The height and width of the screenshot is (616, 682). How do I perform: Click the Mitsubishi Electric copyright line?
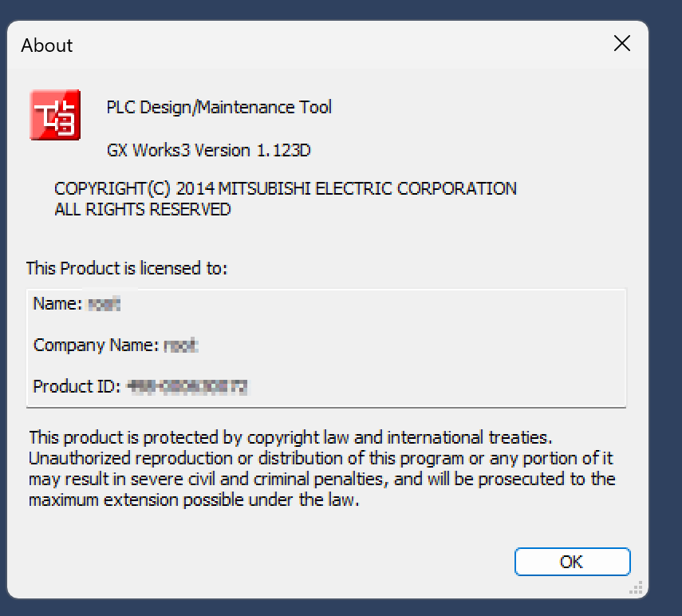click(x=285, y=189)
